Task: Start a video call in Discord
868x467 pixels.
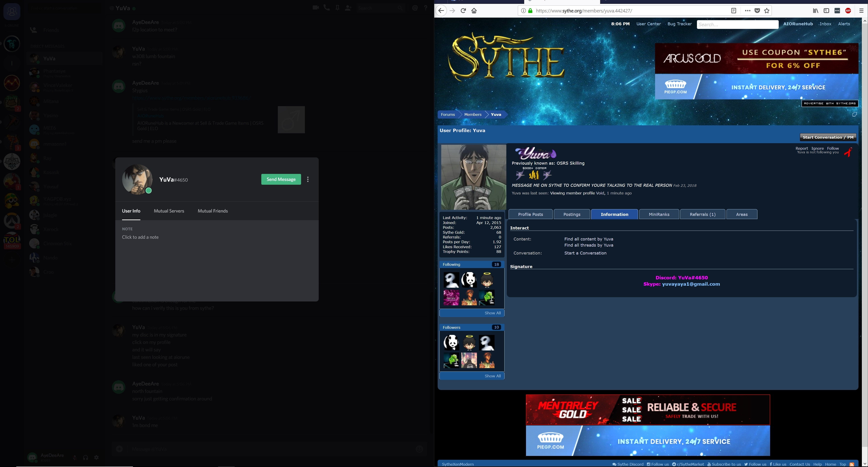Action: click(x=316, y=8)
